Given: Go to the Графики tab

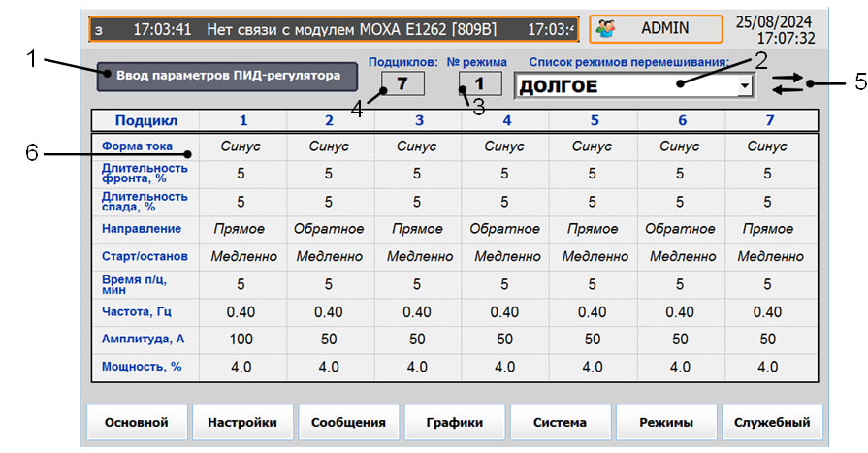Looking at the screenshot, I should [455, 423].
